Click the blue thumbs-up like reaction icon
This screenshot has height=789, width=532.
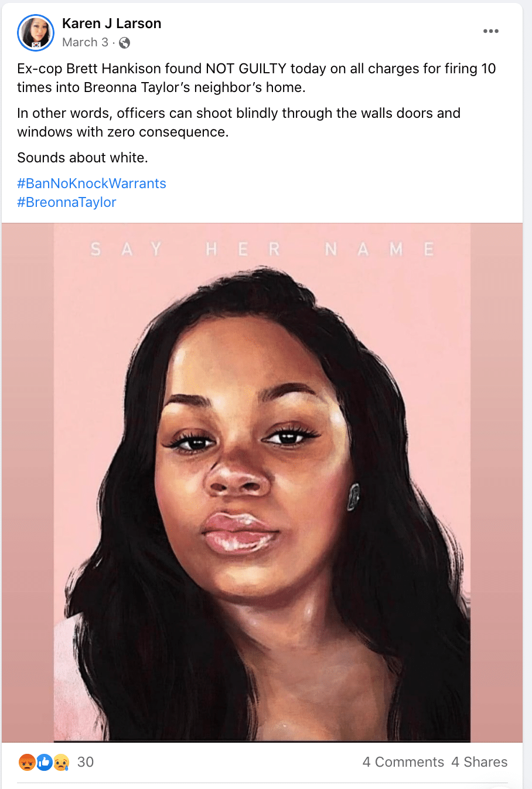(x=45, y=761)
